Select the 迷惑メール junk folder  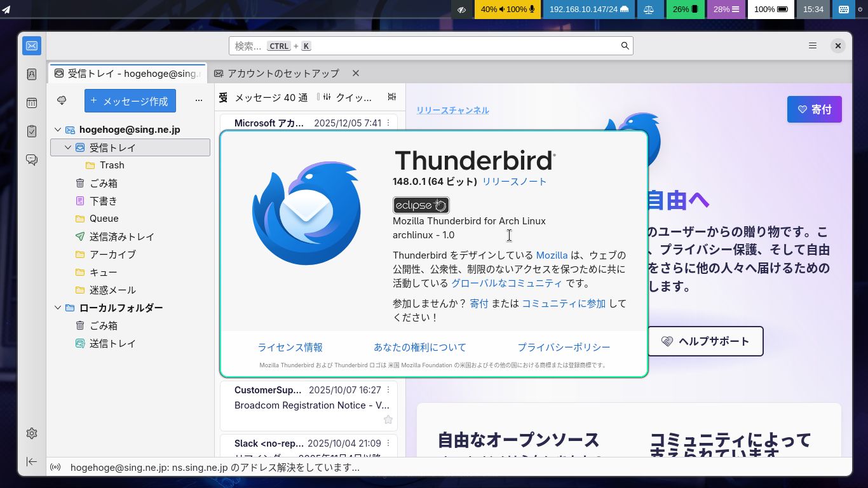coord(130,290)
